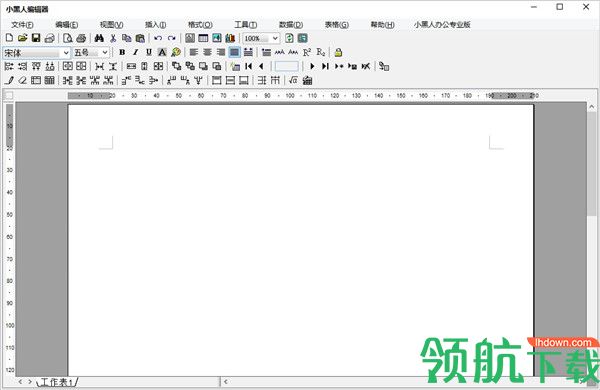The height and width of the screenshot is (390, 600).
Task: Go to first record arrow
Action: [x=249, y=66]
